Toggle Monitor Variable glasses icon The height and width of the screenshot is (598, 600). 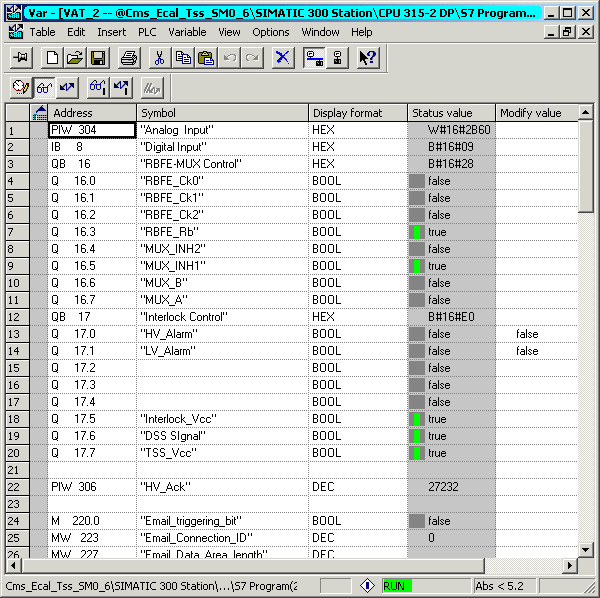pyautogui.click(x=44, y=88)
